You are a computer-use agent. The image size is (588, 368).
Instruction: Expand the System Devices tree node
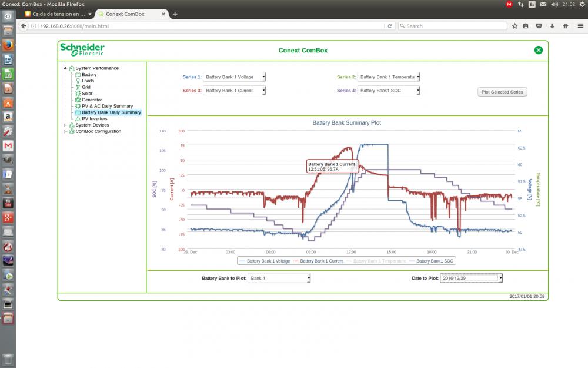[65, 125]
